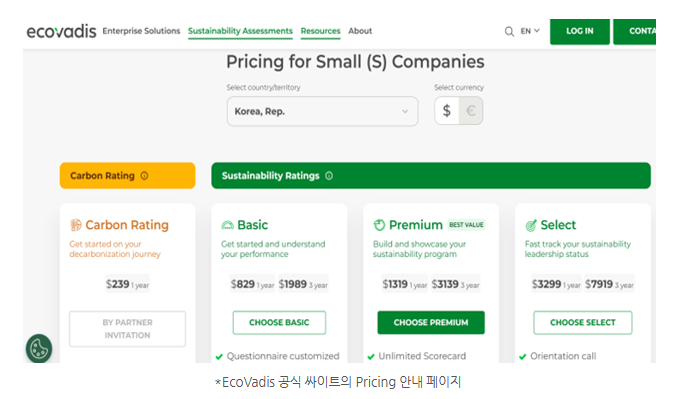The image size is (678, 399).
Task: Click 'Fast track your sustainability leadership status' text
Action: pos(578,249)
